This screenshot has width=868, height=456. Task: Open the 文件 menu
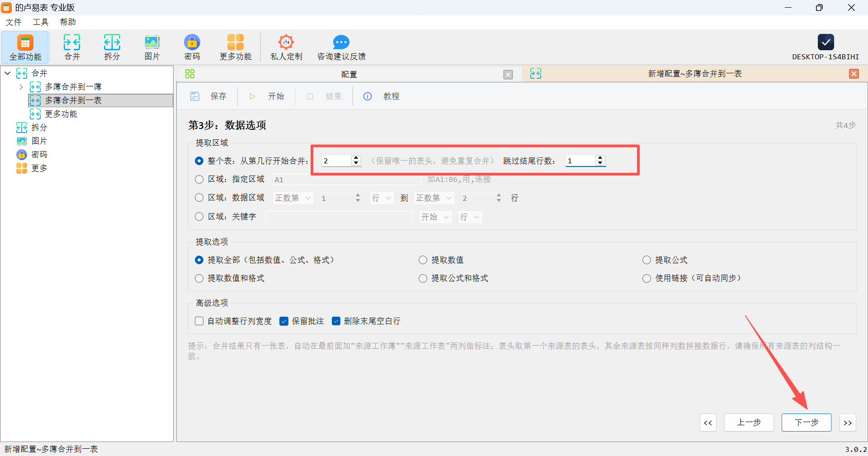[x=14, y=22]
